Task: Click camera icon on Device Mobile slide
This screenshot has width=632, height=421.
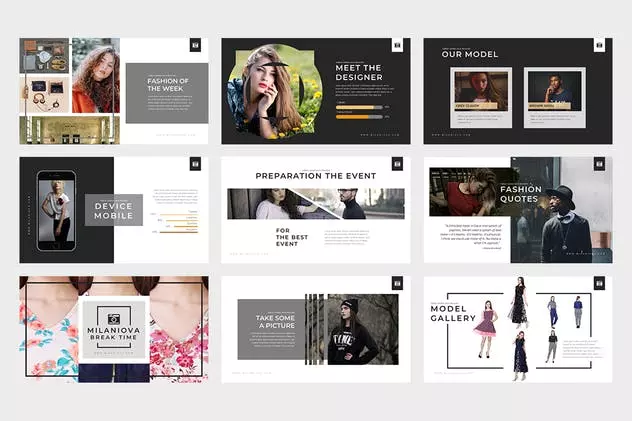Action: click(195, 164)
